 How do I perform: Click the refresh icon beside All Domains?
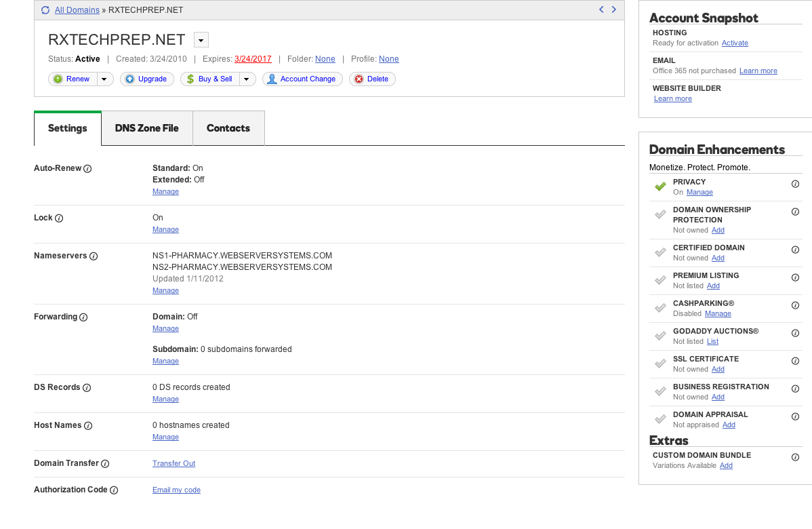[x=45, y=10]
